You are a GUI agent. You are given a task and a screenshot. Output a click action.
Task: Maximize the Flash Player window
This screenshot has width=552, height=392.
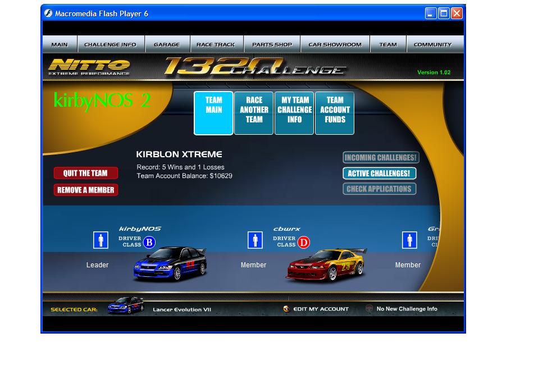click(444, 13)
